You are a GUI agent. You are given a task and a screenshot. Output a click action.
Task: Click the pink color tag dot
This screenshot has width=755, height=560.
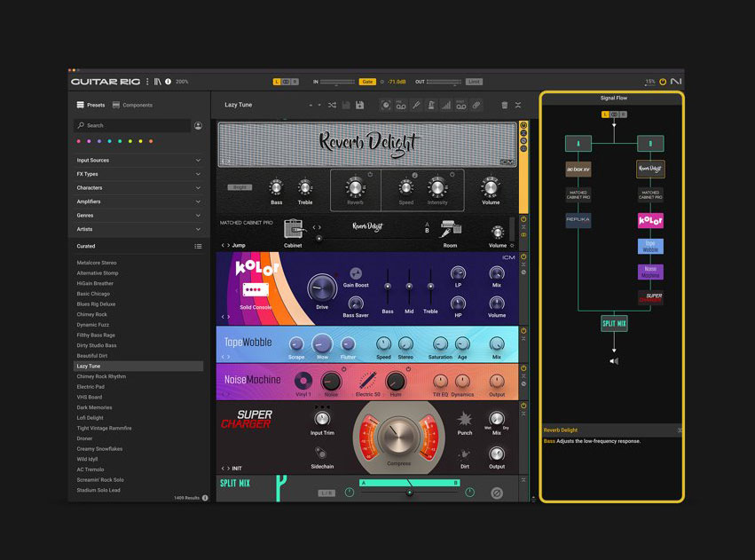click(78, 141)
